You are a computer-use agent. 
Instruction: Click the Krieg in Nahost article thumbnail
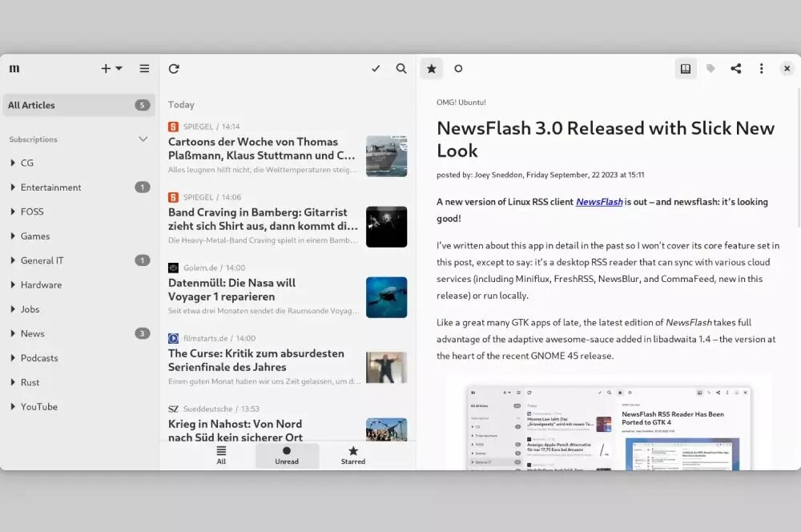point(387,429)
